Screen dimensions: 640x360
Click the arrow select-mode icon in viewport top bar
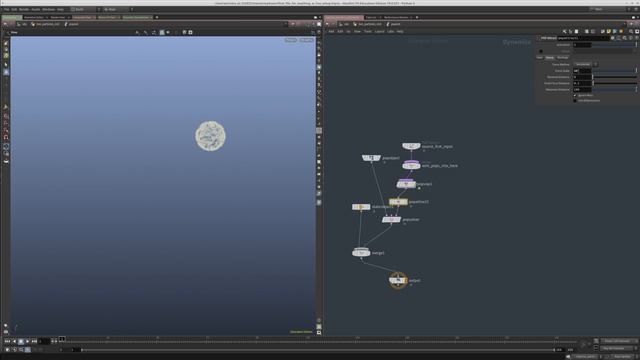pyautogui.click(x=137, y=32)
